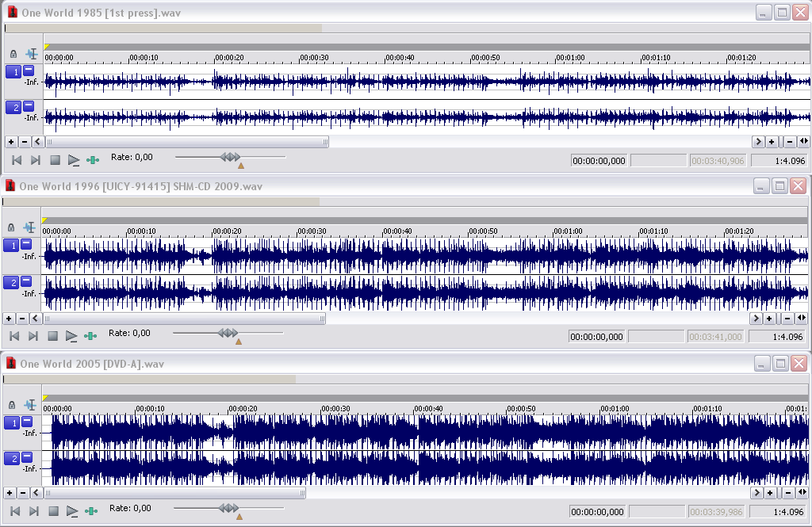The image size is (812, 527).
Task: Collapse channel 1 in the 2005 DVD-A window
Action: 28,421
